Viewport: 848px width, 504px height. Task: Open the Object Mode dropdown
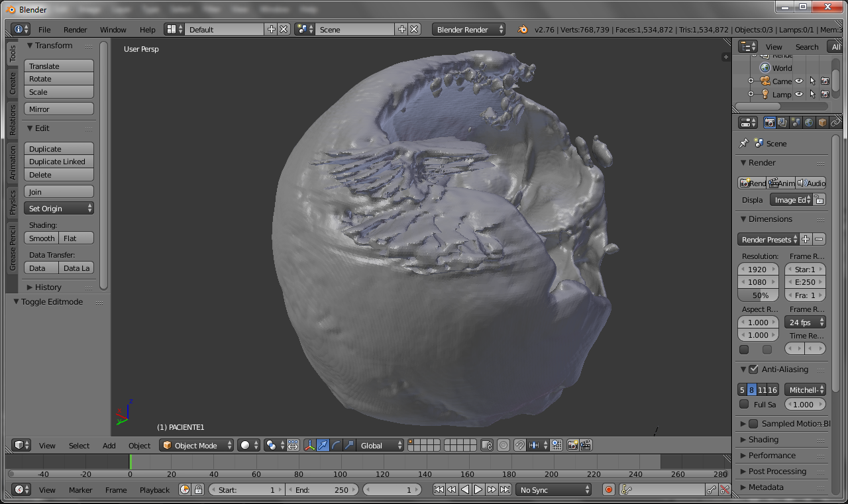pos(197,446)
